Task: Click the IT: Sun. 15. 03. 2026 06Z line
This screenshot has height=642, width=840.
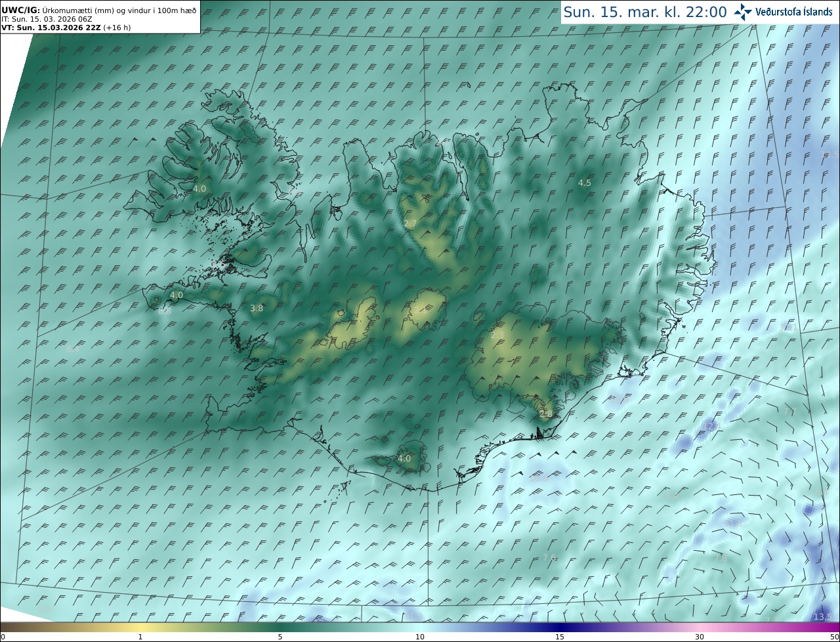Action: coord(46,19)
